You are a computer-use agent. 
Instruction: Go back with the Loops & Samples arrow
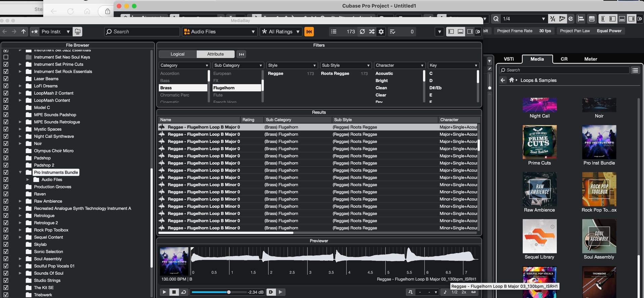click(x=502, y=80)
